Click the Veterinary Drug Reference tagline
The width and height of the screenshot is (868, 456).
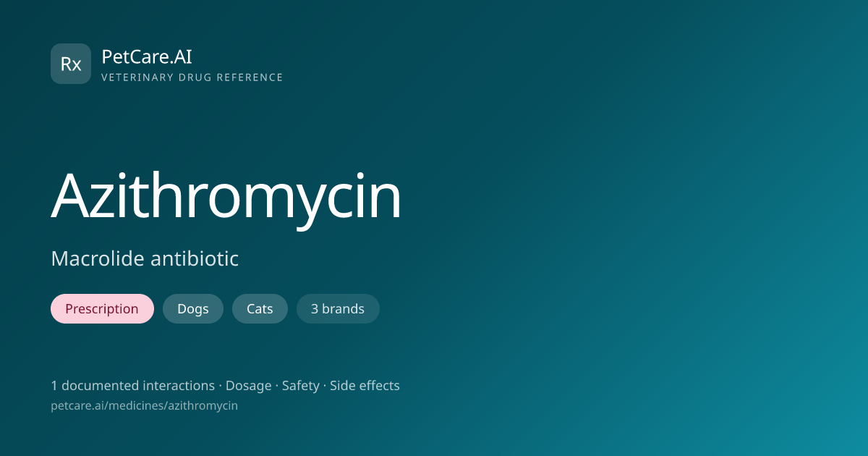coord(192,77)
